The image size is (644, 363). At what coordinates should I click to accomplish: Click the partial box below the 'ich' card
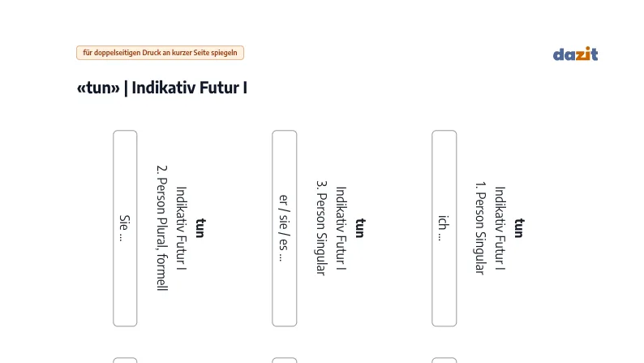pyautogui.click(x=444, y=361)
